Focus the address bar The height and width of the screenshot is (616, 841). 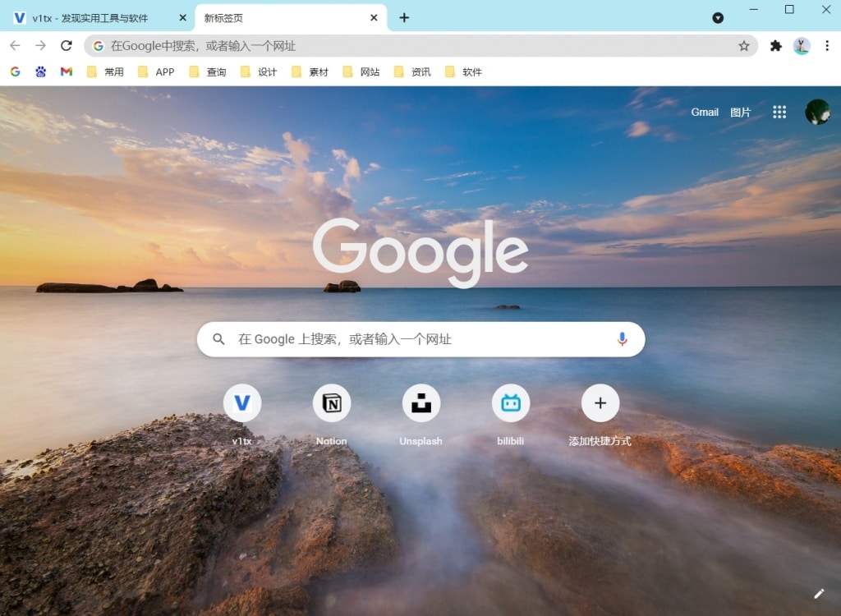click(x=421, y=46)
